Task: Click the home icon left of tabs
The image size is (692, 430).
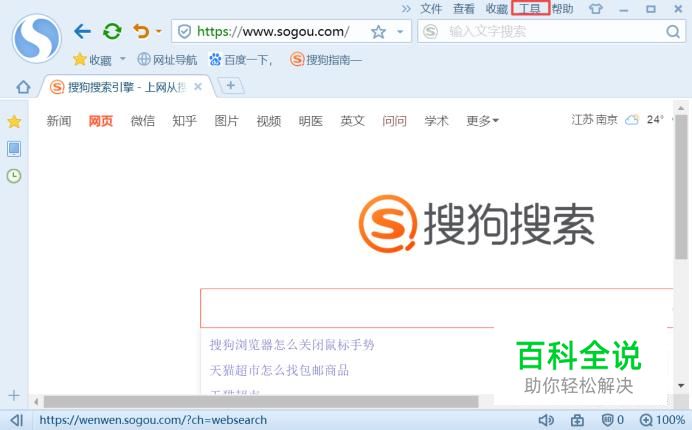Action: (23, 87)
